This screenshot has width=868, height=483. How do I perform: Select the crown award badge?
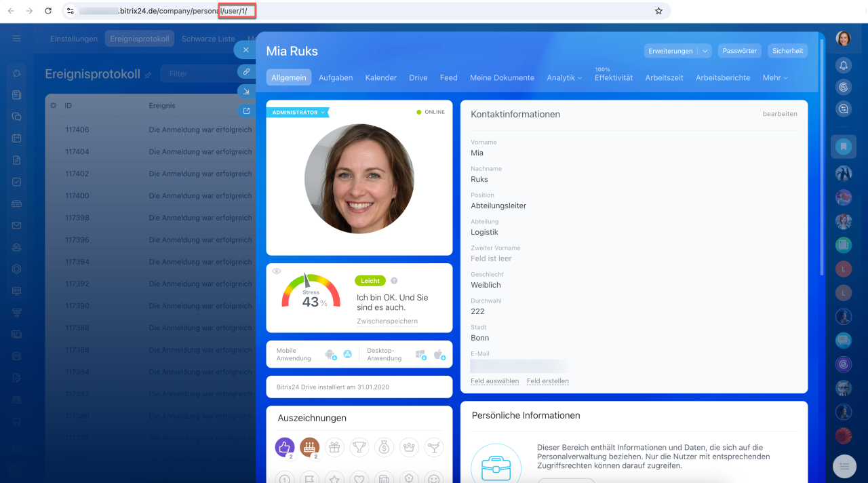point(408,447)
